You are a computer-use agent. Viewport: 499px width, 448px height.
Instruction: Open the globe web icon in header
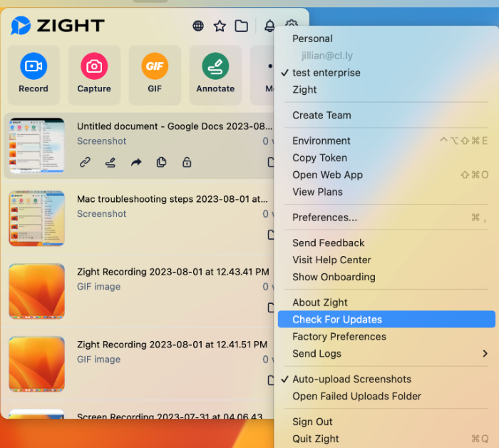(198, 26)
